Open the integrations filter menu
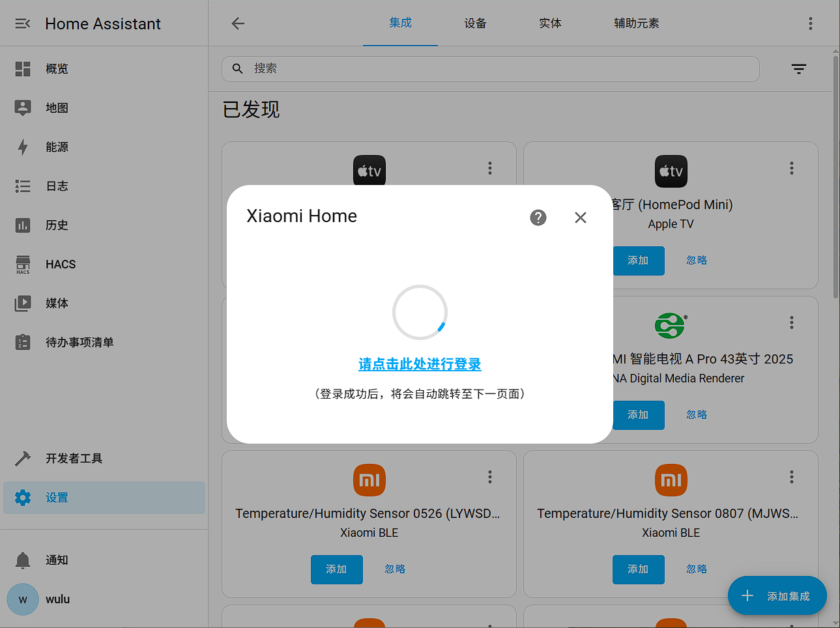This screenshot has height=628, width=840. tap(799, 69)
